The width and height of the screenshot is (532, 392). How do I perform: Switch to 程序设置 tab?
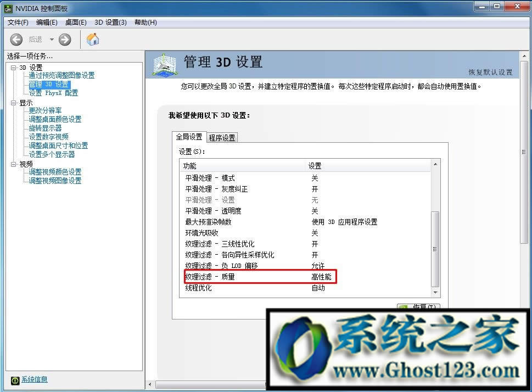click(222, 137)
